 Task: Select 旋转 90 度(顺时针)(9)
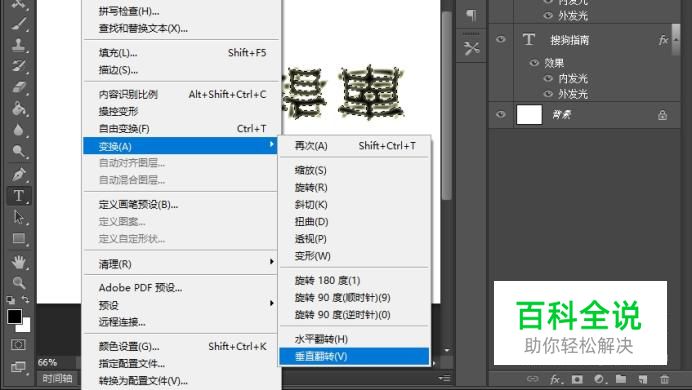tap(354, 298)
